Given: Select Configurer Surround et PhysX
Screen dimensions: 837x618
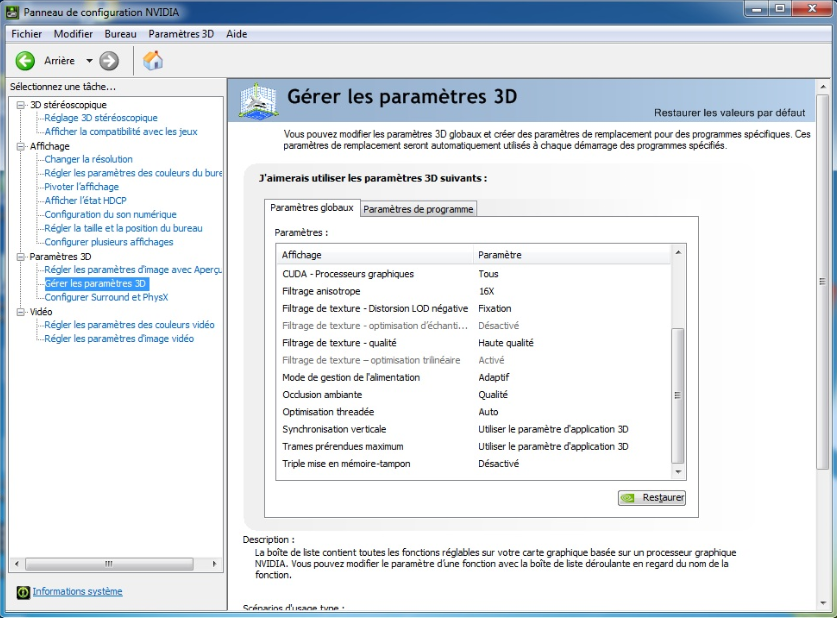Looking at the screenshot, I should (106, 297).
